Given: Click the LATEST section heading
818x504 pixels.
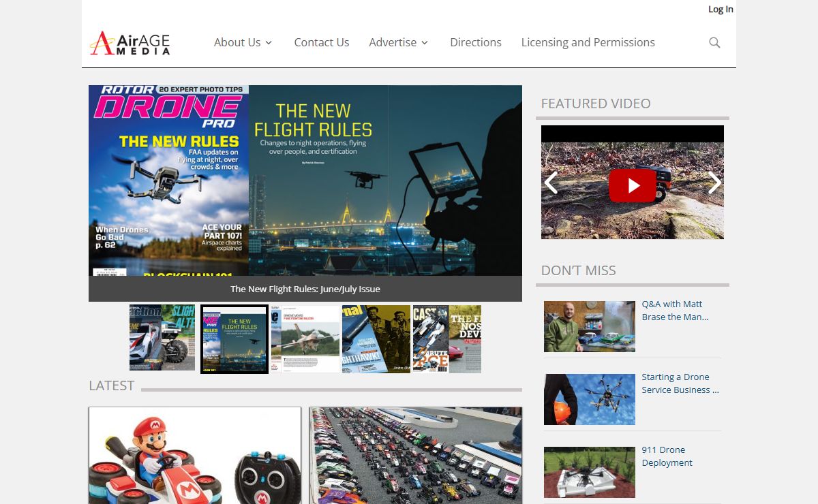Looking at the screenshot, I should (111, 385).
